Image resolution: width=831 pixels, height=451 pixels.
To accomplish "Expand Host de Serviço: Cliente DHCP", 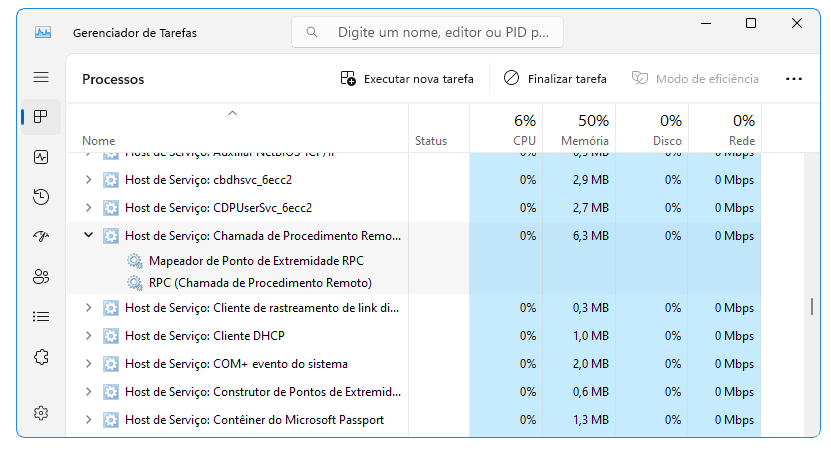I will [x=89, y=335].
